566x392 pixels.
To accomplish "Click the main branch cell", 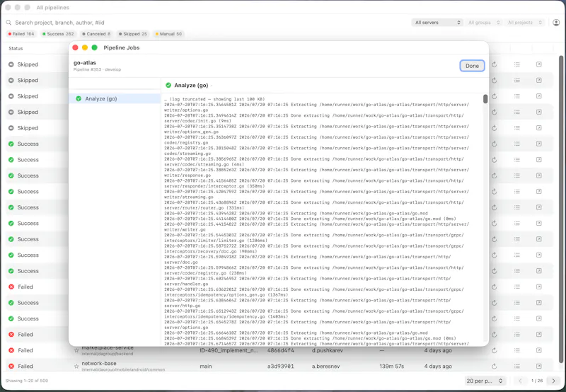I will [x=206, y=366].
